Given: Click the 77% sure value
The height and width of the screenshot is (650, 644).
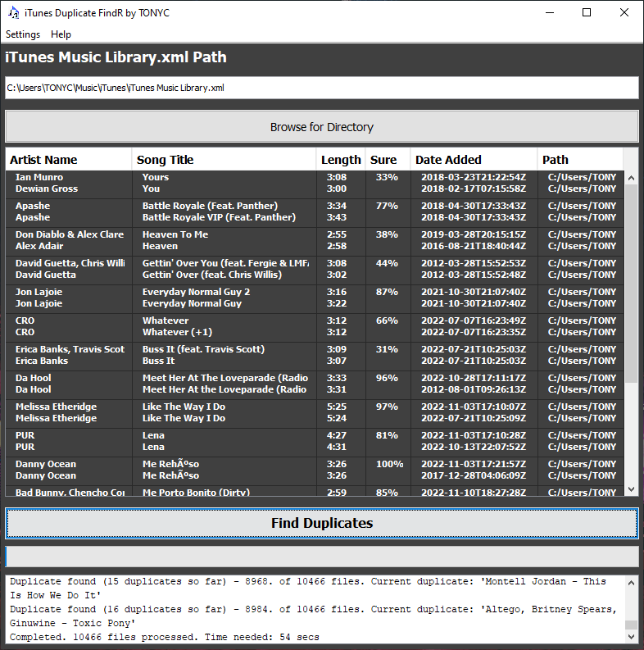Looking at the screenshot, I should pos(387,206).
